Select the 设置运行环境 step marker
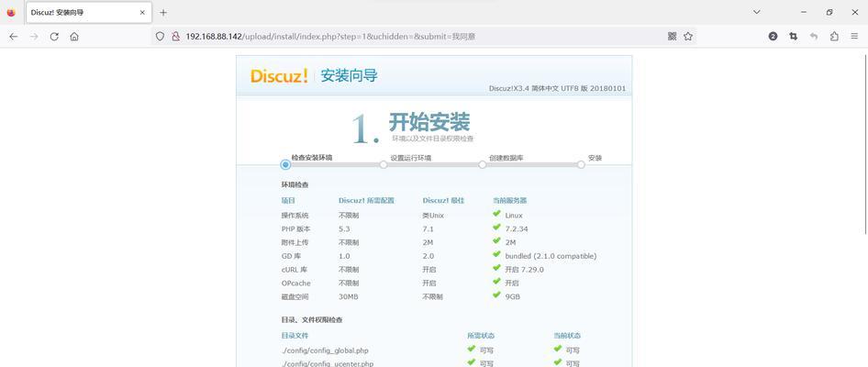The width and height of the screenshot is (868, 367). pos(384,164)
